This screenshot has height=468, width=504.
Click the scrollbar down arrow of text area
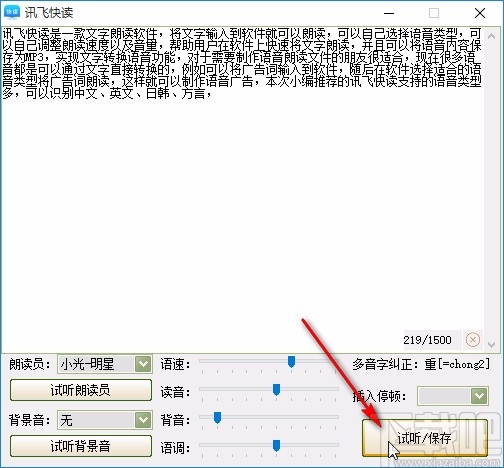pyautogui.click(x=491, y=344)
